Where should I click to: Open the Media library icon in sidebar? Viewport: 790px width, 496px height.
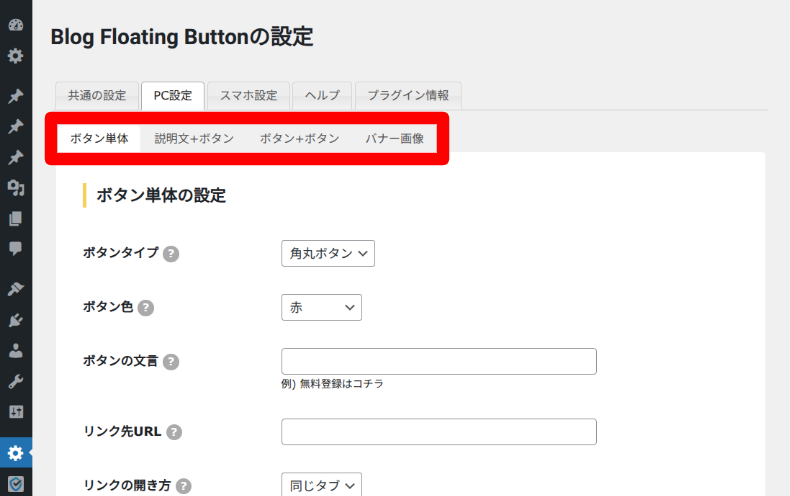pyautogui.click(x=16, y=188)
